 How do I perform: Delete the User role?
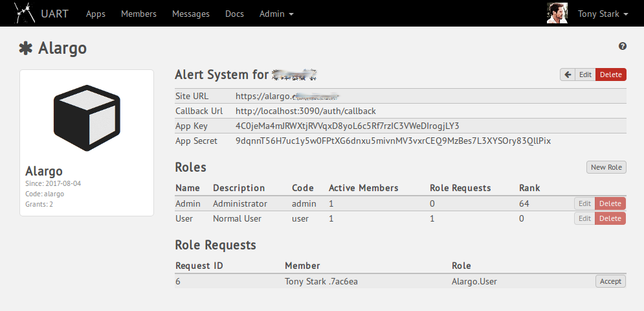(610, 218)
